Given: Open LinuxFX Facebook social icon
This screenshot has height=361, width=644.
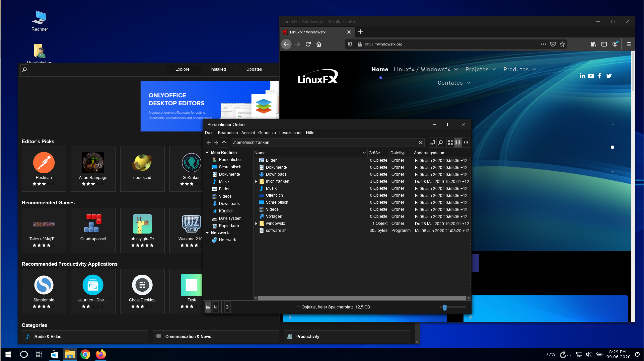Looking at the screenshot, I should [x=600, y=76].
